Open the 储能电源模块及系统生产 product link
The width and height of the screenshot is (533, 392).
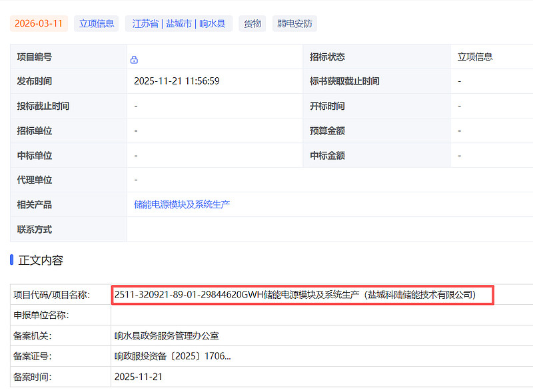coord(182,204)
